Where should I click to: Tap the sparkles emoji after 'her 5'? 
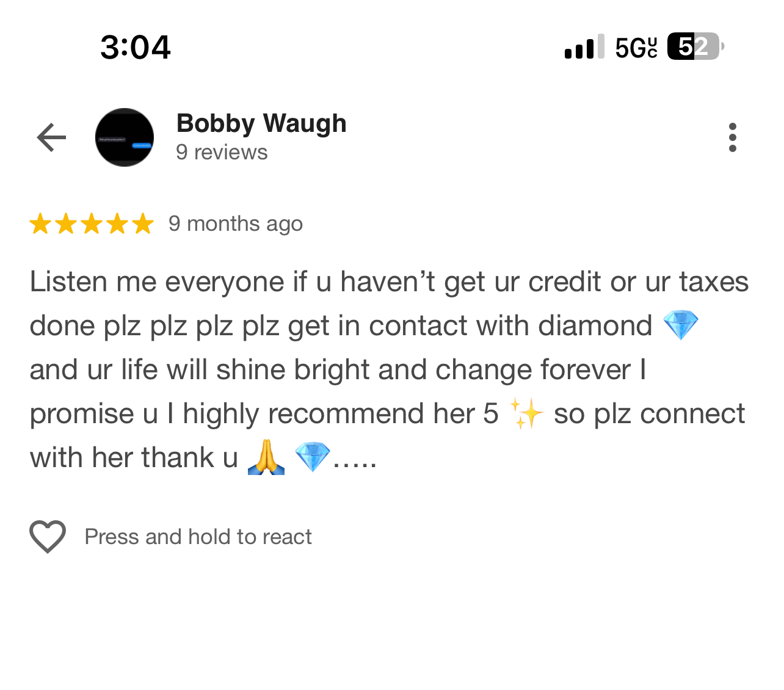pos(526,413)
